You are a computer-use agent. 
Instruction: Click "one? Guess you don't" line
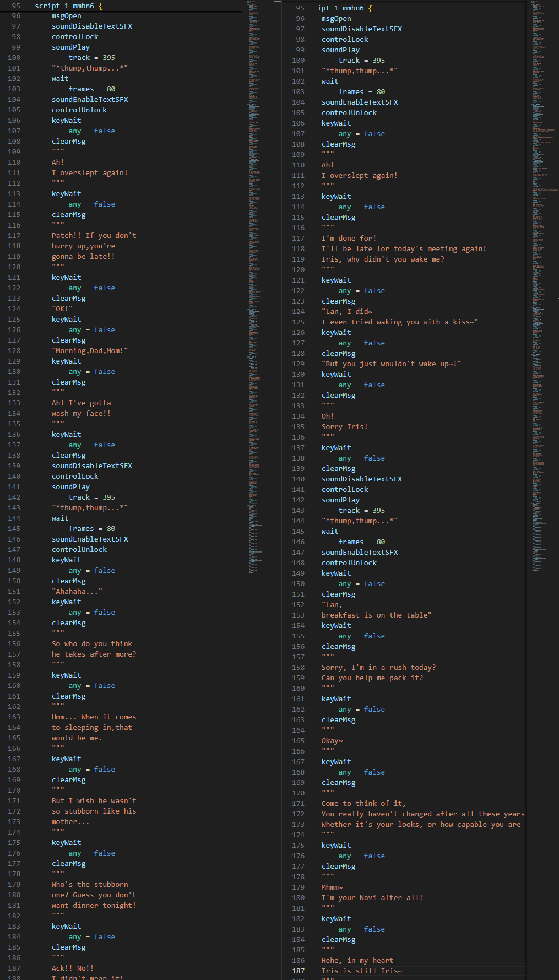tap(94, 895)
